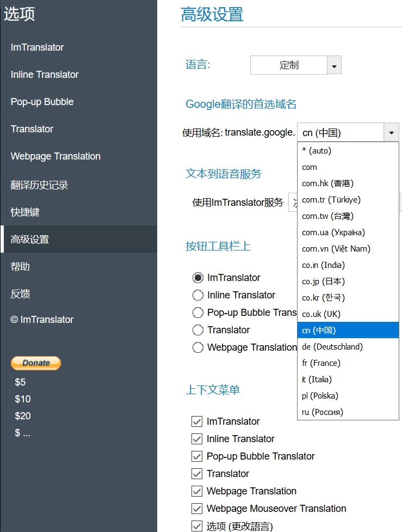The width and height of the screenshot is (402, 532).
Task: Toggle Pop-up Bubble Translator context menu checkbox
Action: 197,456
